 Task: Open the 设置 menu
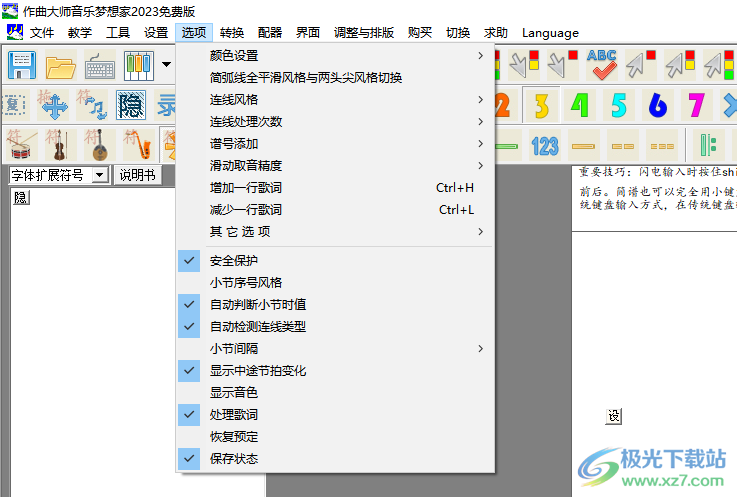tap(156, 33)
